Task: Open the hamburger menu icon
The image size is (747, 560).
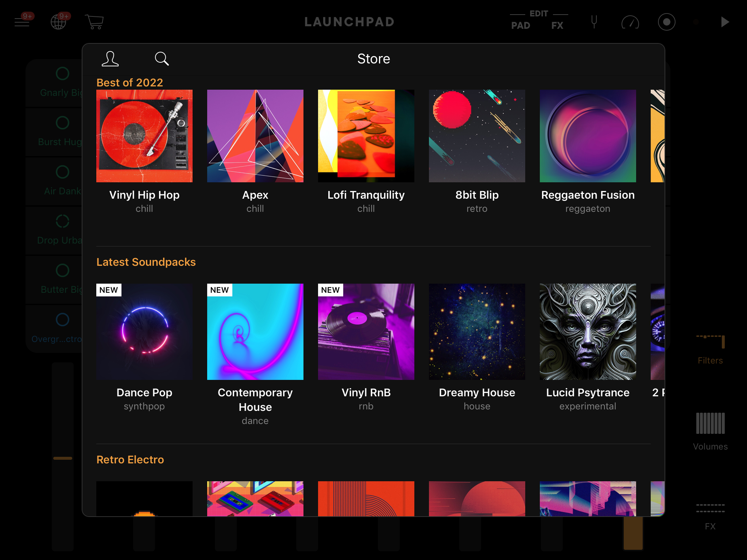Action: pos(22,22)
